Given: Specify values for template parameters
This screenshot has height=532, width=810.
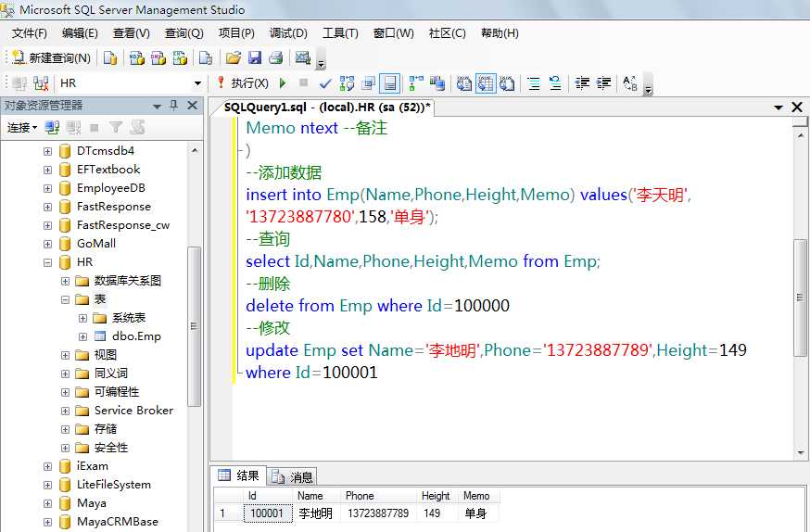Looking at the screenshot, I should (x=629, y=83).
